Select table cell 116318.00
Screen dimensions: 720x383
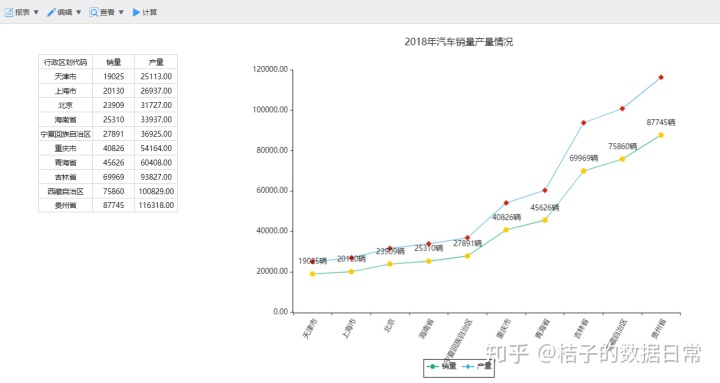[x=156, y=205]
